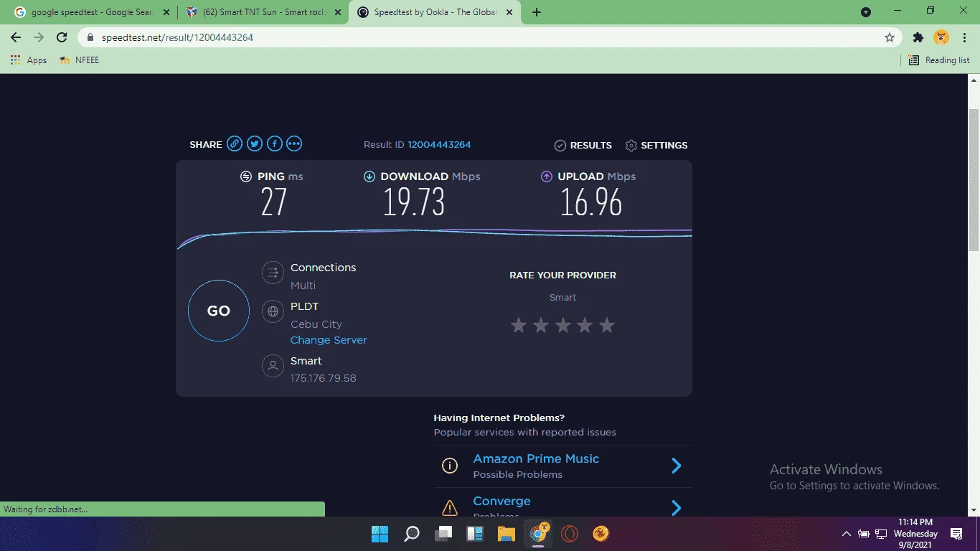
Task: Click the UPLOAD arrow icon
Action: coord(547,176)
